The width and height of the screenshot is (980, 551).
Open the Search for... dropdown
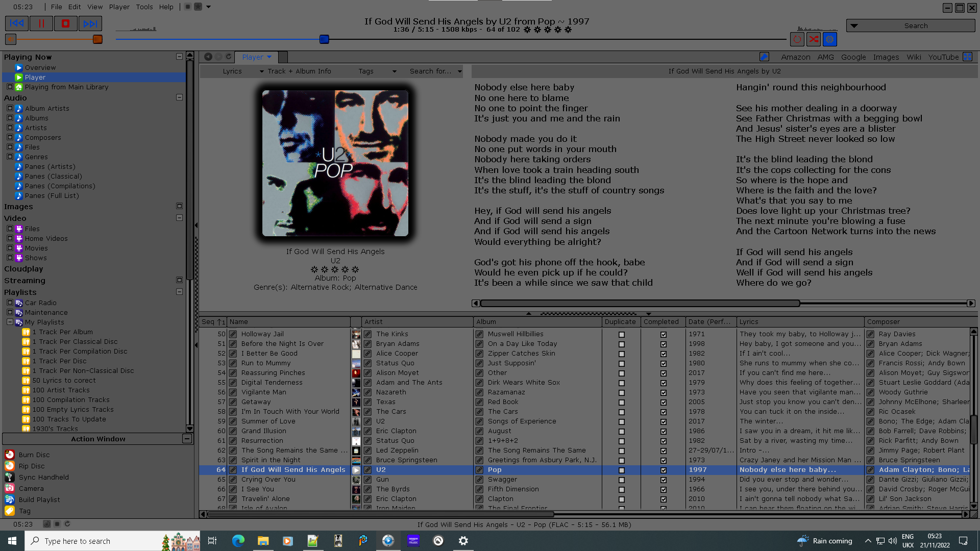tap(435, 71)
